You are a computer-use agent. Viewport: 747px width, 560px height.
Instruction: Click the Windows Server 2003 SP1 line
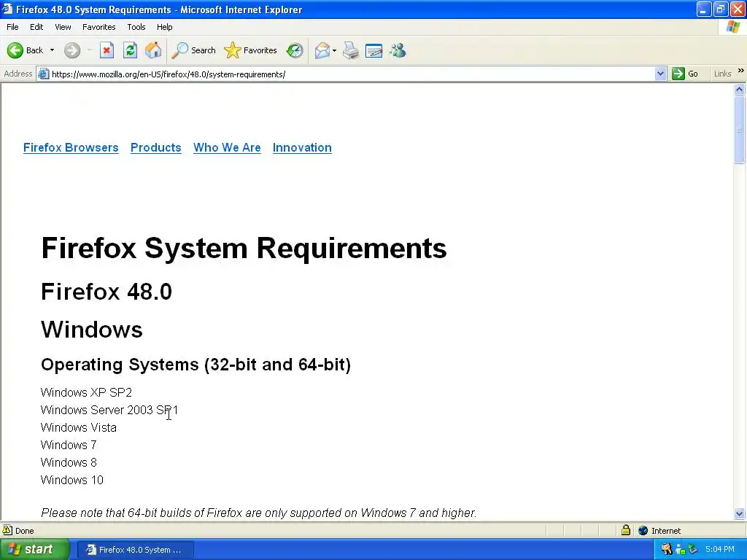point(109,410)
